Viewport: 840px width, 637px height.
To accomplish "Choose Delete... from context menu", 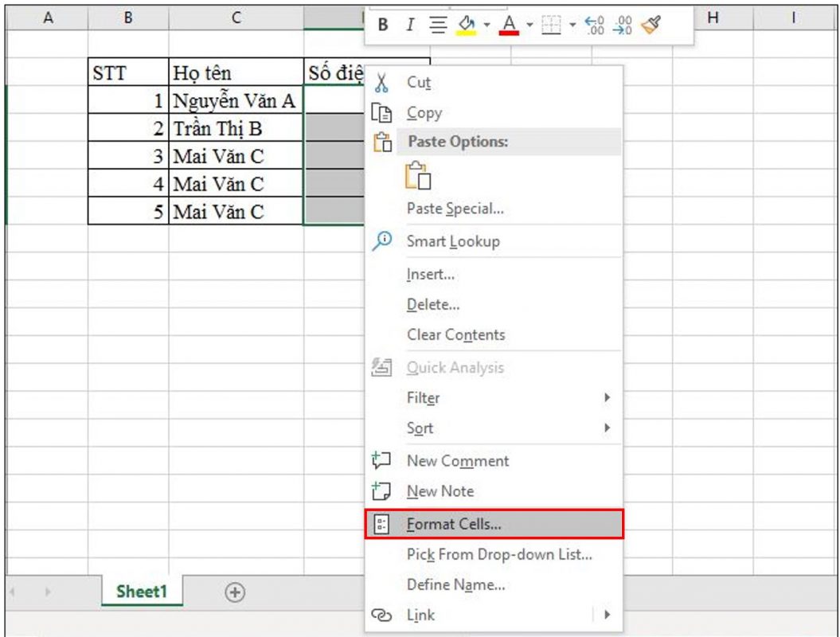I will coord(494,304).
